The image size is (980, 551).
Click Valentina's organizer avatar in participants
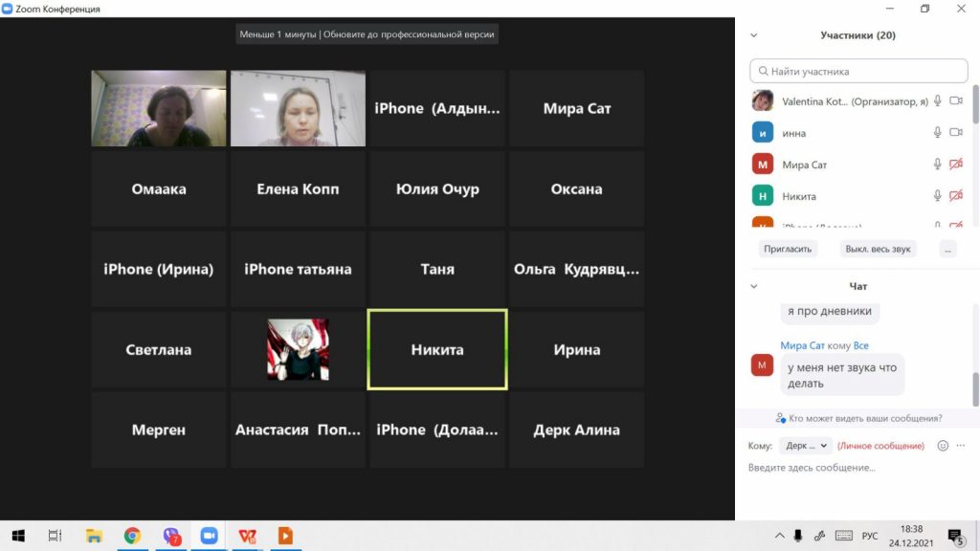click(763, 101)
